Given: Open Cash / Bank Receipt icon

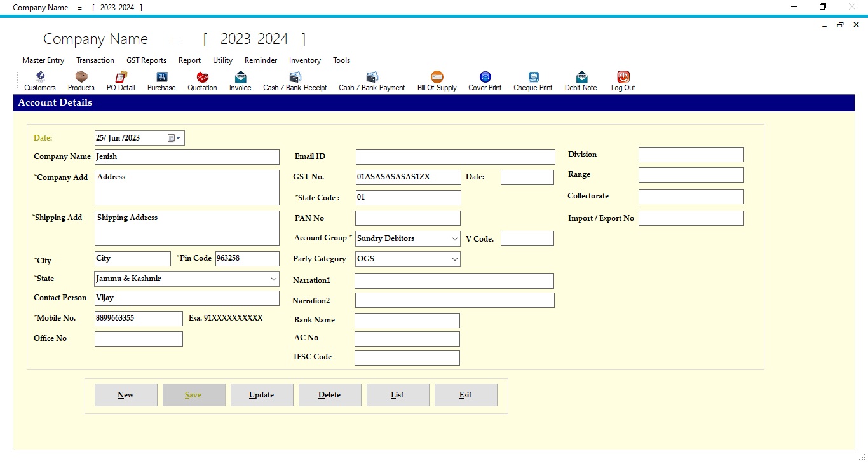Looking at the screenshot, I should (x=295, y=77).
